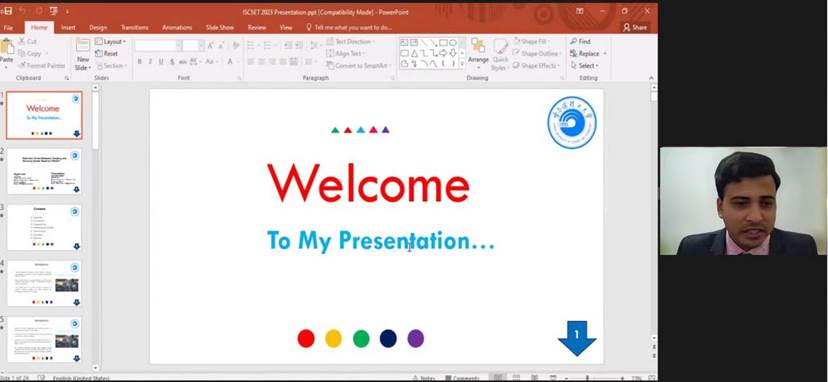828x382 pixels.
Task: Click the Save icon in title bar
Action: [x=7, y=11]
